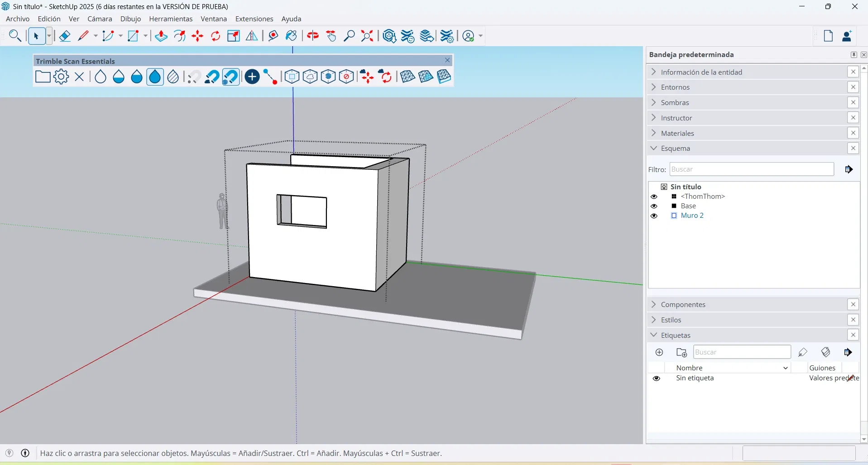868x465 pixels.
Task: Select the half-filled drop display mode
Action: click(137, 77)
